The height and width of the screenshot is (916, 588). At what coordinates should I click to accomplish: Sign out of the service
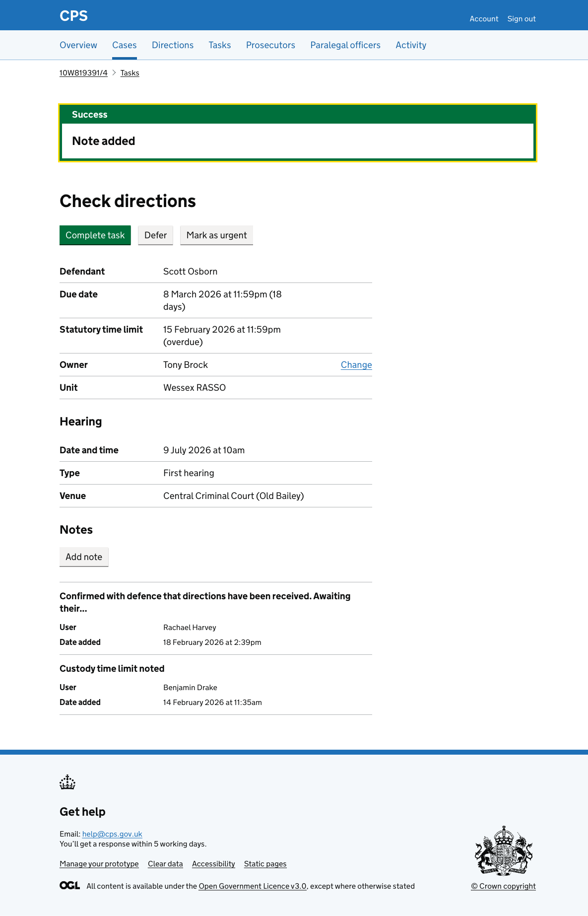pyautogui.click(x=522, y=19)
